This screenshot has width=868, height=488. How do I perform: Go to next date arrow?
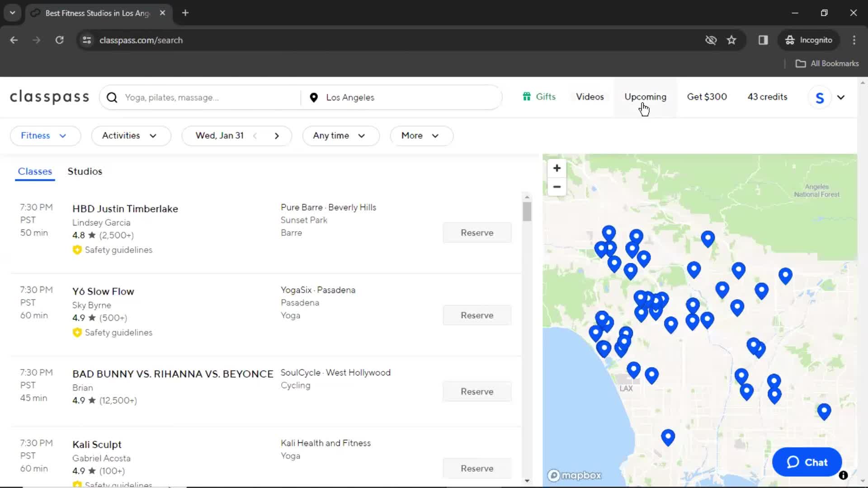pyautogui.click(x=277, y=136)
